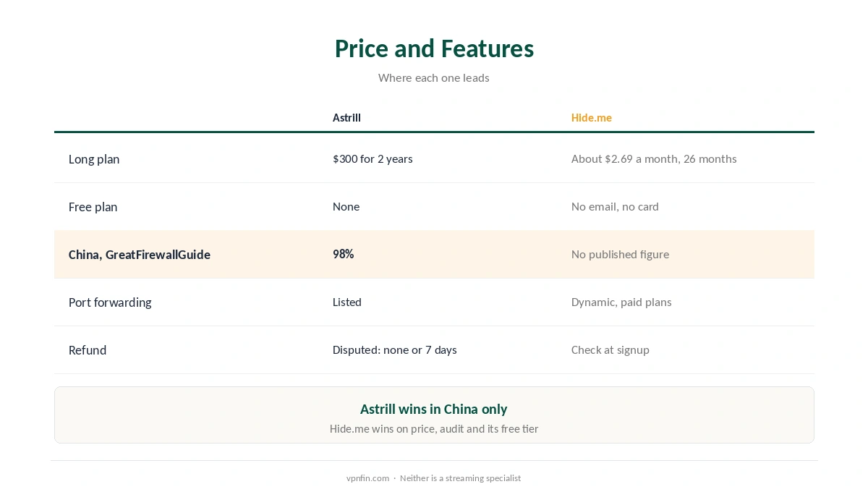The image size is (868, 492).
Task: Click the Hide.me column header
Action: 592,118
